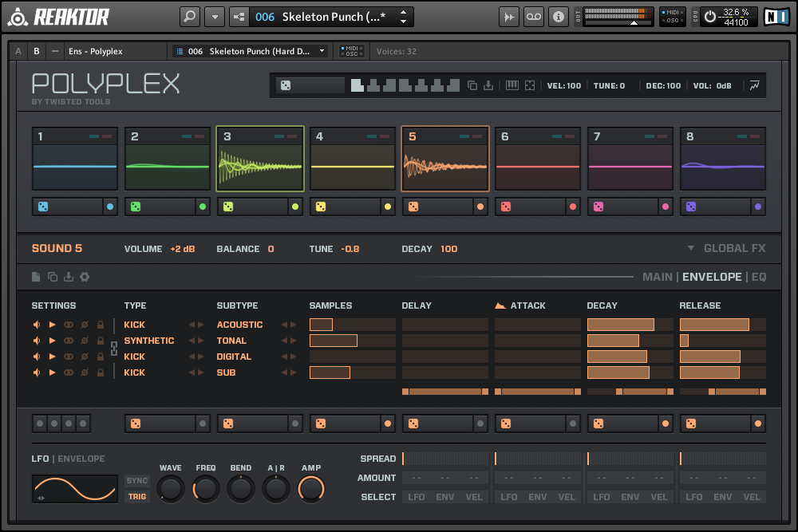Randomize sound 5 with orange dice
The image size is (798, 532).
click(x=413, y=207)
